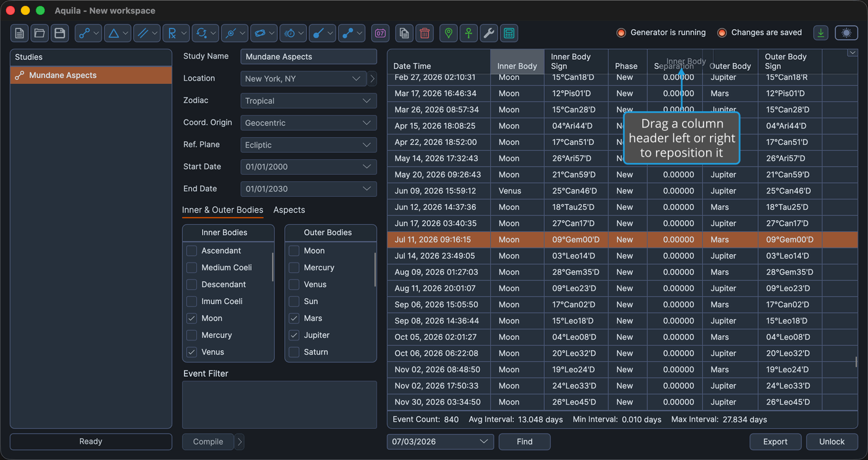Click the green ankh symbol icon
868x460 pixels.
click(x=469, y=33)
